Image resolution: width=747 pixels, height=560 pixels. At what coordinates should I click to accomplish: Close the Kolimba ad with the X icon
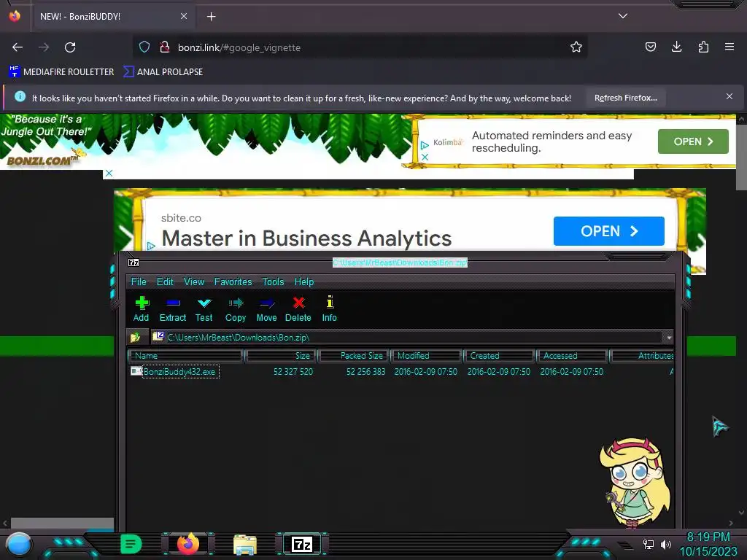coord(425,157)
